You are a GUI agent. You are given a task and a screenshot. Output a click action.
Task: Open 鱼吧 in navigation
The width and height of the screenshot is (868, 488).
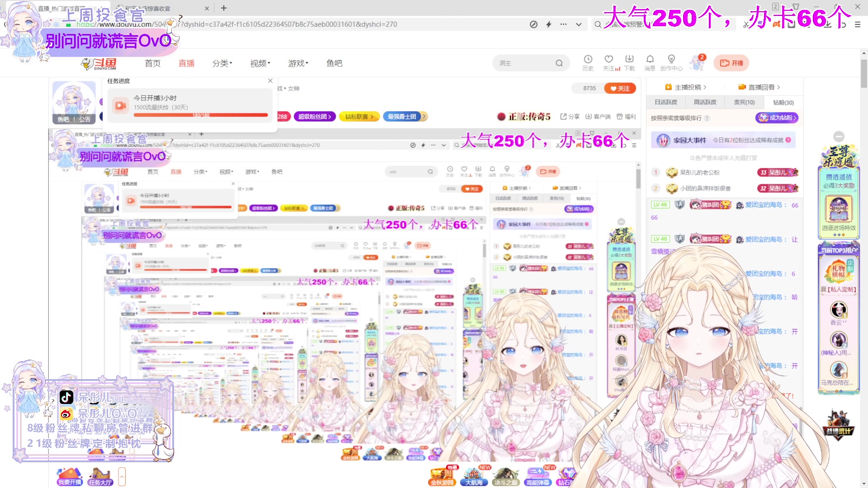pos(334,63)
